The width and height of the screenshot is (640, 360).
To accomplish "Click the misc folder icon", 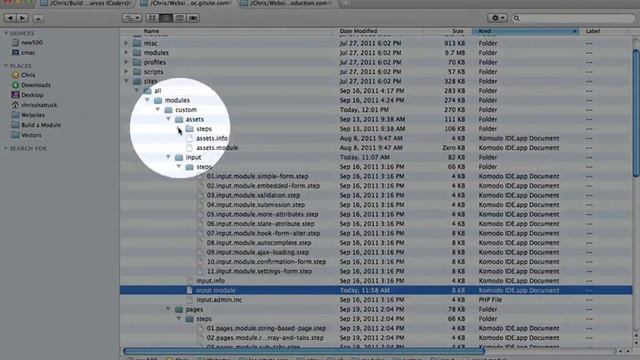I will click(x=137, y=43).
